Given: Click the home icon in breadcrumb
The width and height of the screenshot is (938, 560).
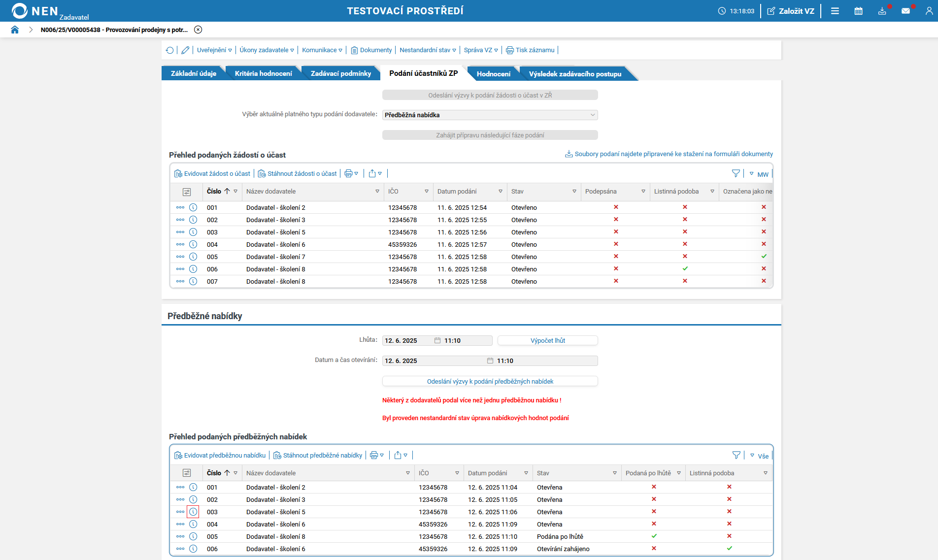Looking at the screenshot, I should (x=15, y=30).
